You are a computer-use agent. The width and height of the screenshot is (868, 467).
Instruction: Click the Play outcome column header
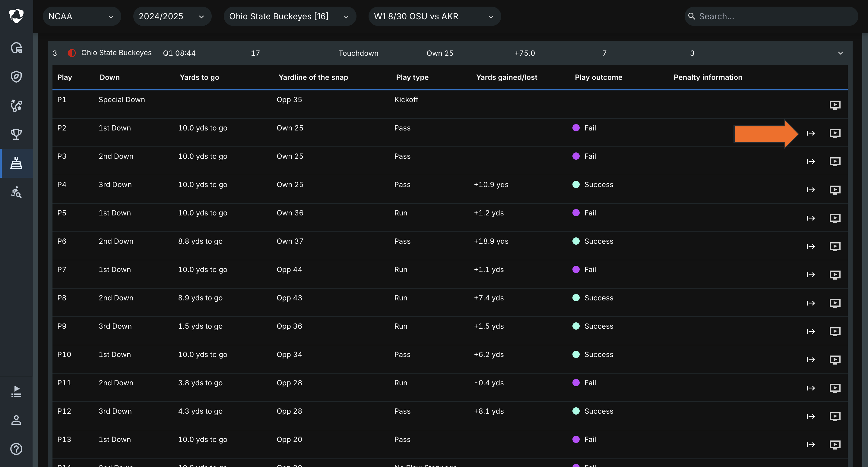(598, 77)
